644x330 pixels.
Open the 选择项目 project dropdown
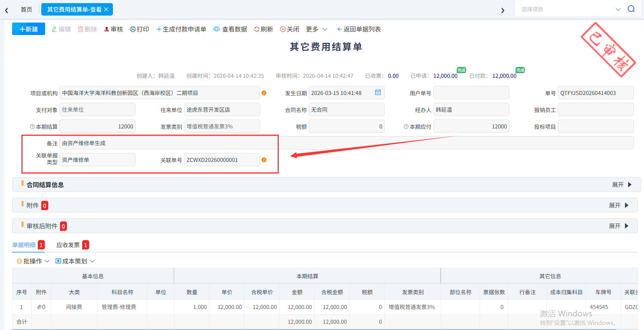point(570,9)
